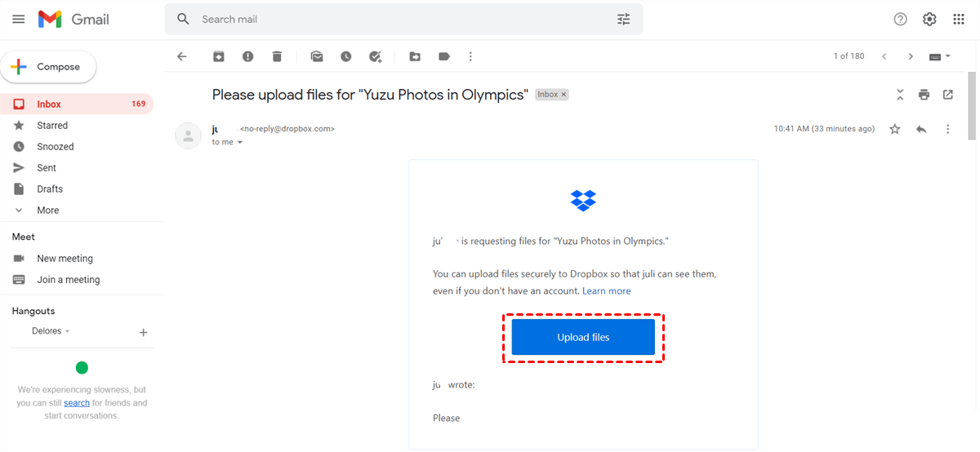Start a new email with Compose

pyautogui.click(x=48, y=67)
